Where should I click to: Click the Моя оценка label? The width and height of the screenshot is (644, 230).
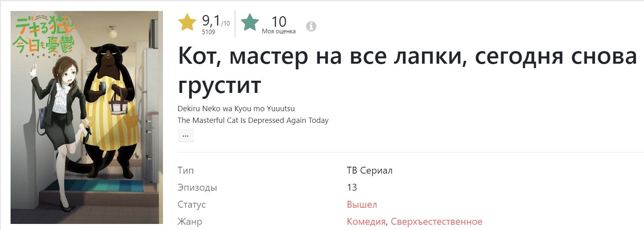(279, 31)
